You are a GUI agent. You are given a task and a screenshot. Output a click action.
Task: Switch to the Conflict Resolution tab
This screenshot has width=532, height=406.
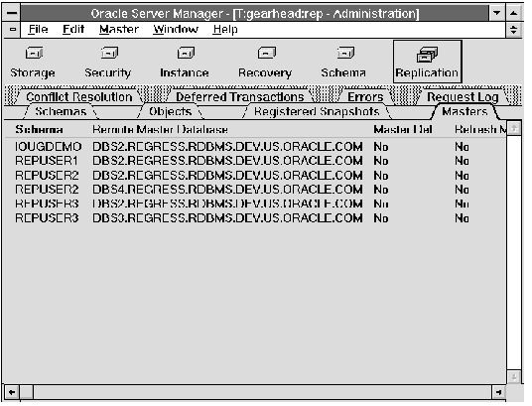pos(79,97)
